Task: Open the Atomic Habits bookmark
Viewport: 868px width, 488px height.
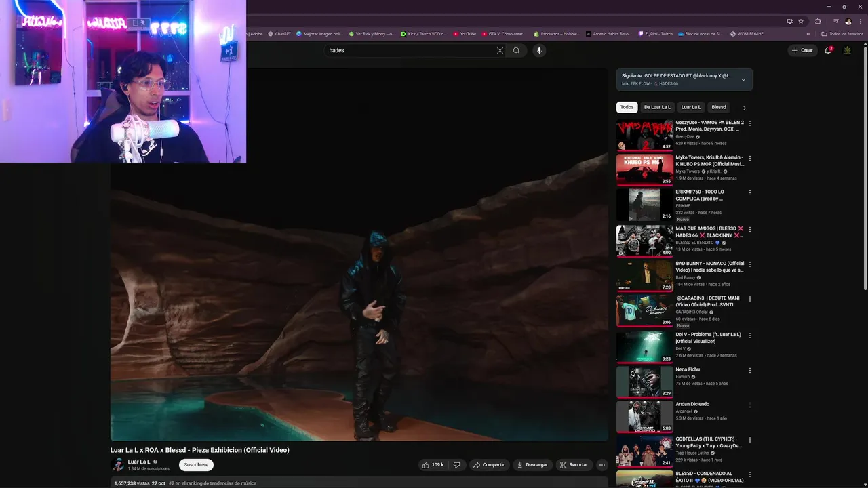Action: click(x=608, y=33)
